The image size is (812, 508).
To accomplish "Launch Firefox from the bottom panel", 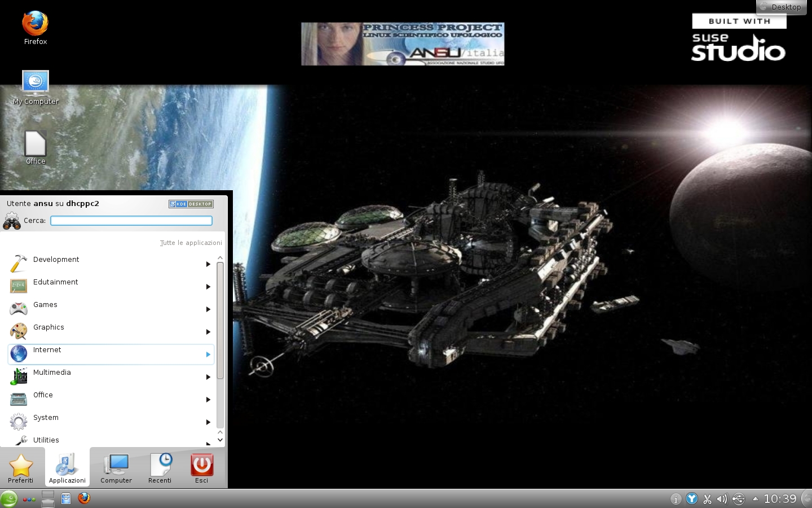I will click(x=84, y=498).
